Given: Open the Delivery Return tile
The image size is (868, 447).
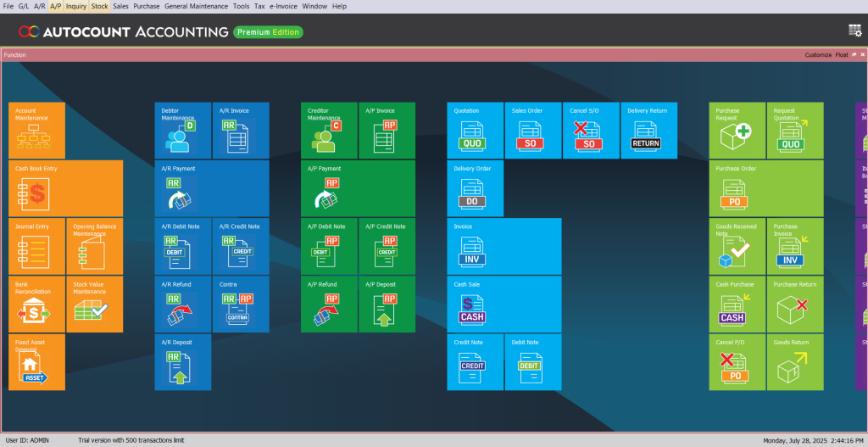Looking at the screenshot, I should 648,131.
